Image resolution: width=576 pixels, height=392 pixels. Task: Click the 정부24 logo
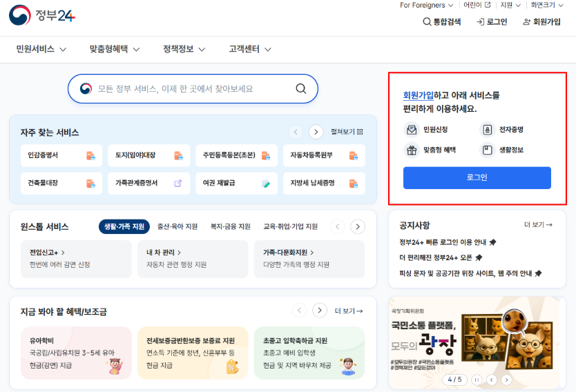(42, 15)
